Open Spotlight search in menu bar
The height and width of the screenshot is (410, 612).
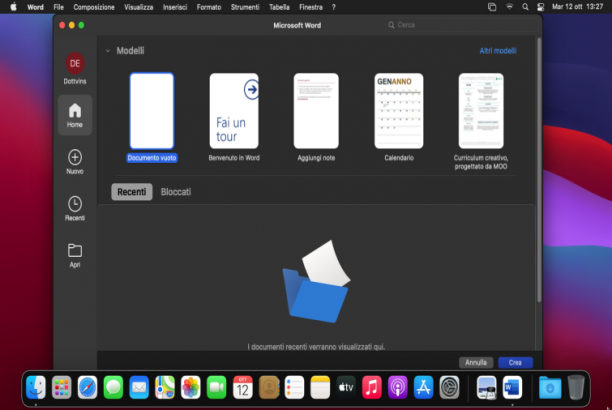525,7
